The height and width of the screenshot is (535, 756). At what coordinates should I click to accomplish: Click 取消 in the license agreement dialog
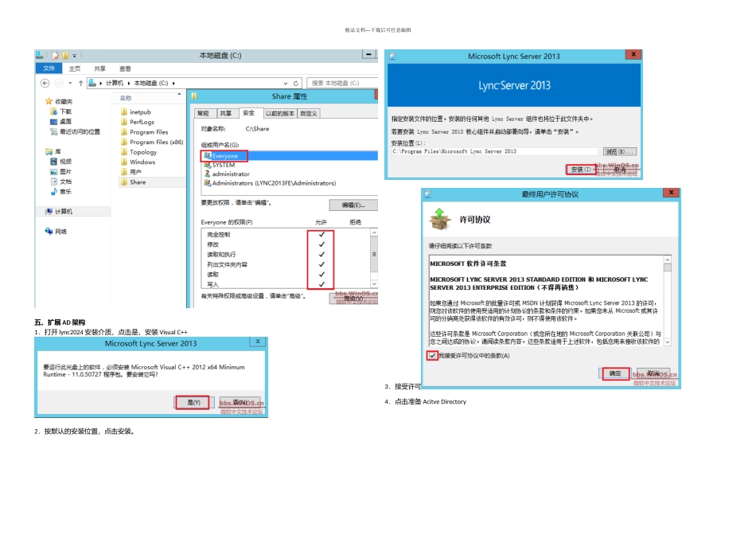(653, 373)
